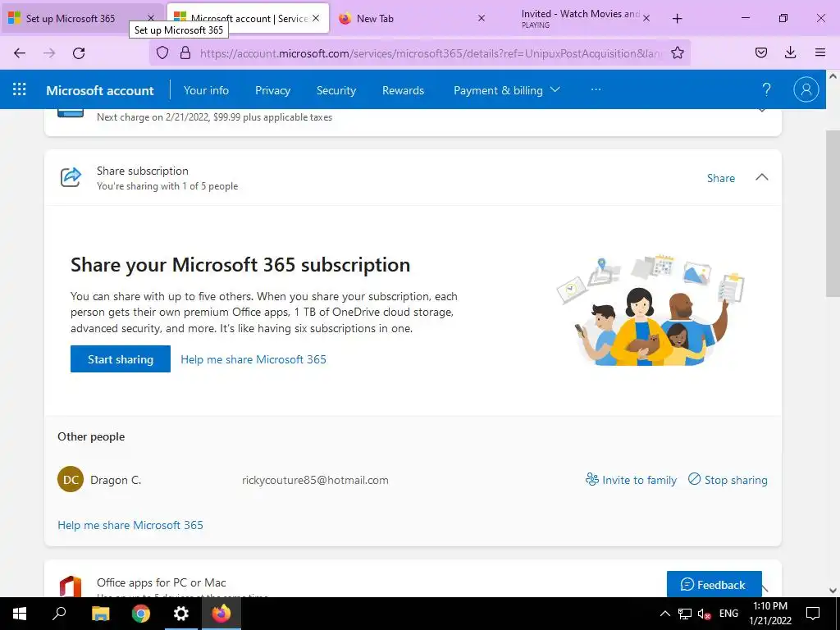Viewport: 840px width, 630px height.
Task: Close the New Tab browser tab
Action: coord(481,18)
